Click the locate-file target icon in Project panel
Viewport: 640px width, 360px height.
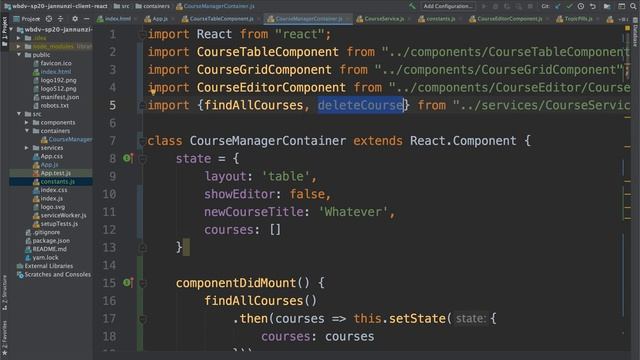tap(49, 19)
